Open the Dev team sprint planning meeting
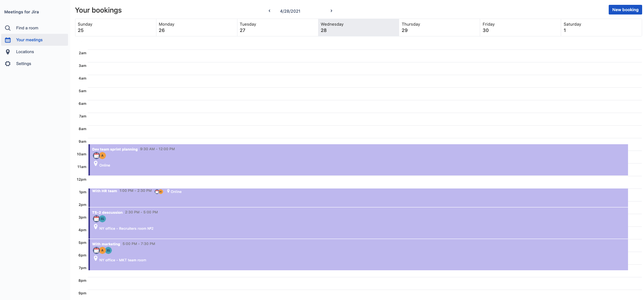This screenshot has width=644, height=300. click(115, 149)
